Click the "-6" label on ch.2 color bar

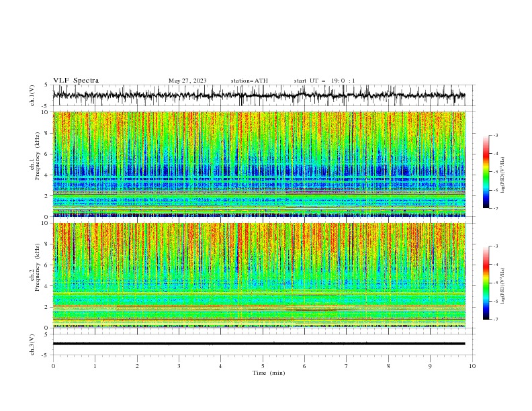496,301
